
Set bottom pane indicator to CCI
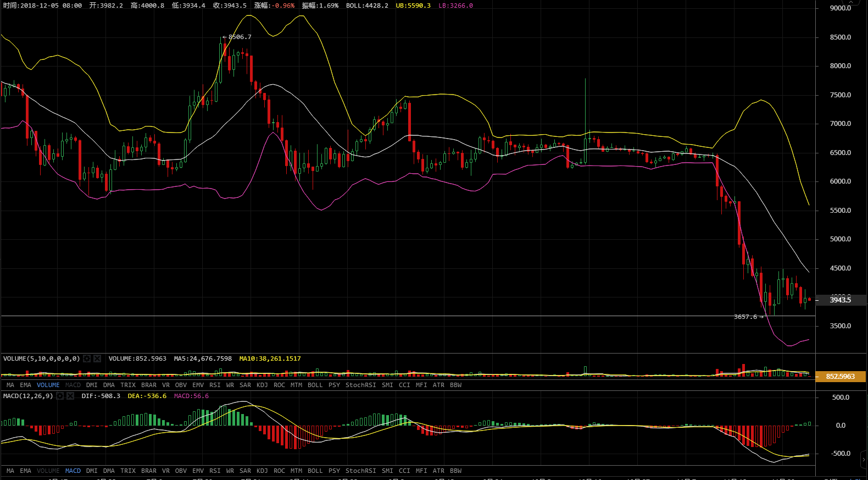click(x=404, y=471)
